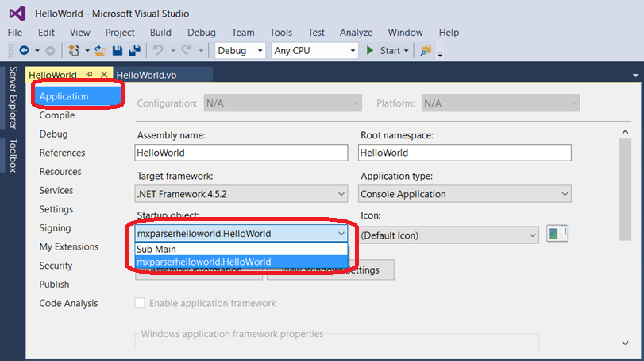The image size is (644, 361).
Task: Select the Compile properties page
Action: pyautogui.click(x=57, y=115)
